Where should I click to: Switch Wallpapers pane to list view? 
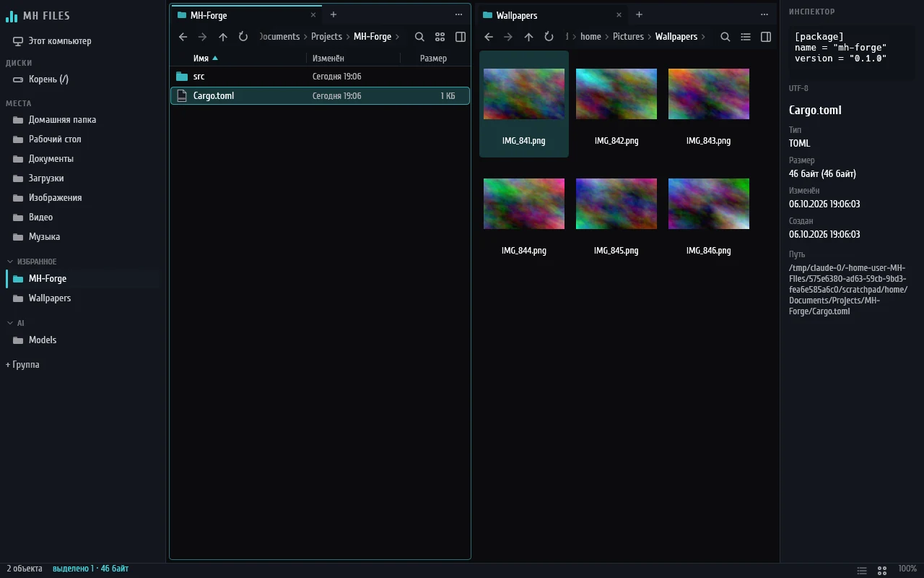(746, 37)
